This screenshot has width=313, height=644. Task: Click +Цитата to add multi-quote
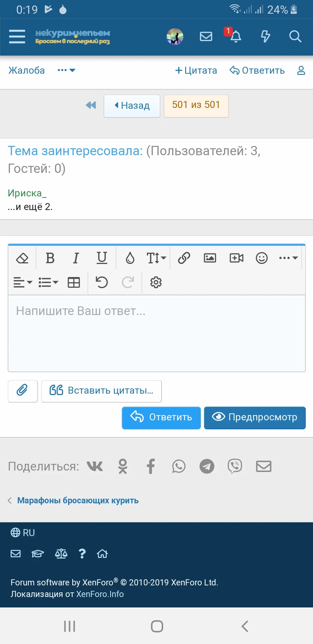click(x=196, y=70)
